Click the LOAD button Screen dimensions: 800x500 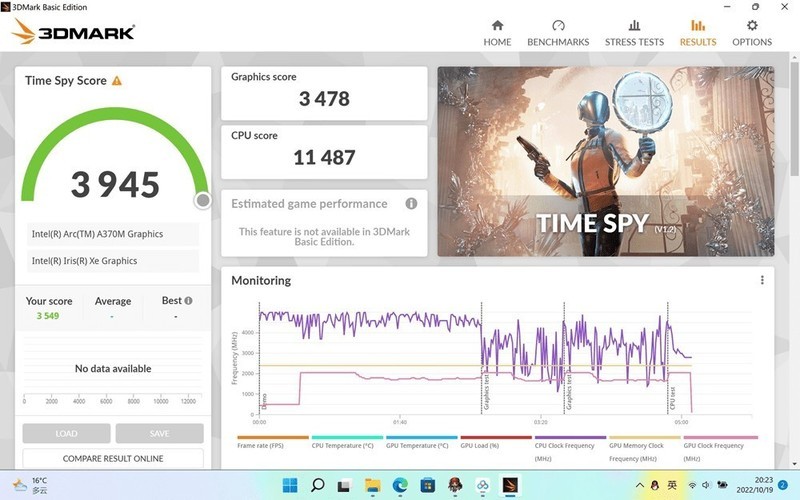click(x=66, y=433)
